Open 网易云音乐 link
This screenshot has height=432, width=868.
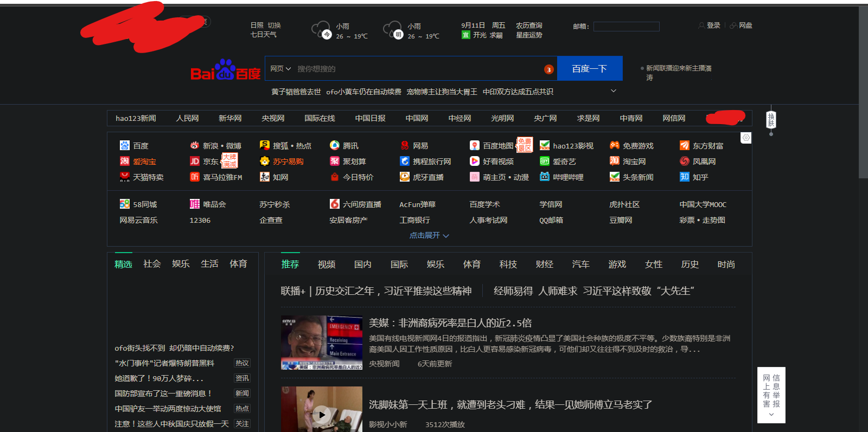click(139, 220)
